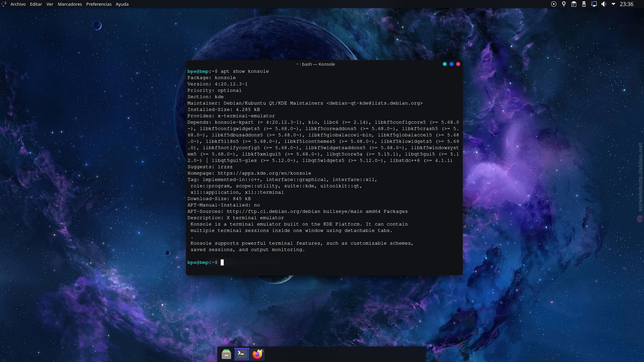Click the terminal cursor at the bottom prompt
Screen dimensions: 644x362
[222, 262]
